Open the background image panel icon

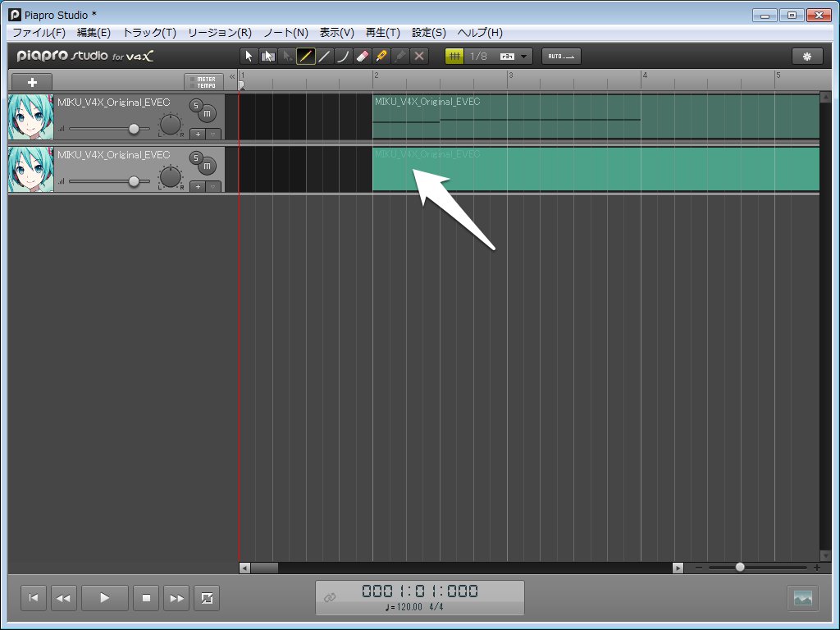802,599
